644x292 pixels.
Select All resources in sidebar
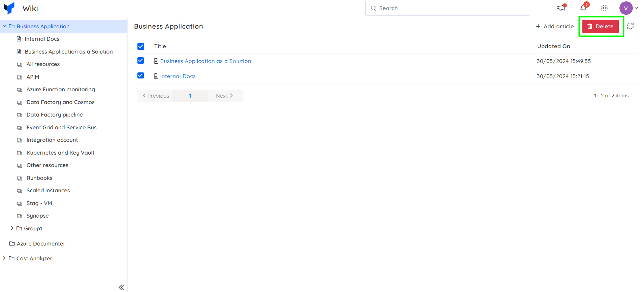click(43, 64)
